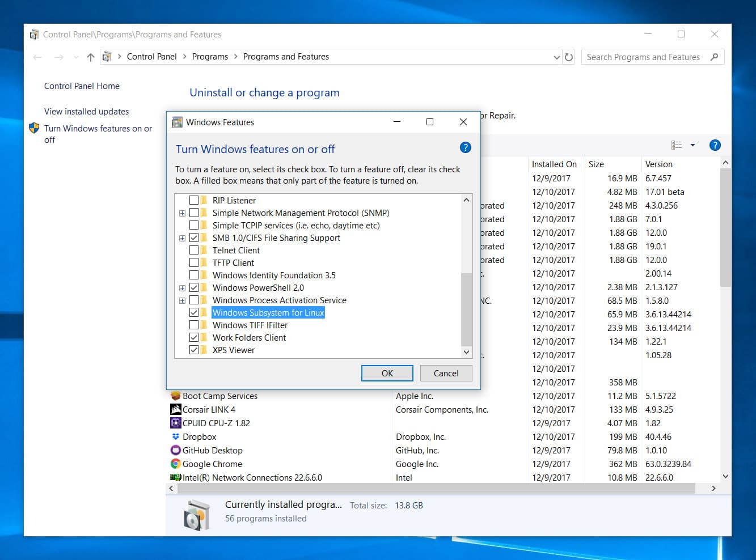756x560 pixels.
Task: Click the CPUID CPU-Z icon
Action: (176, 423)
